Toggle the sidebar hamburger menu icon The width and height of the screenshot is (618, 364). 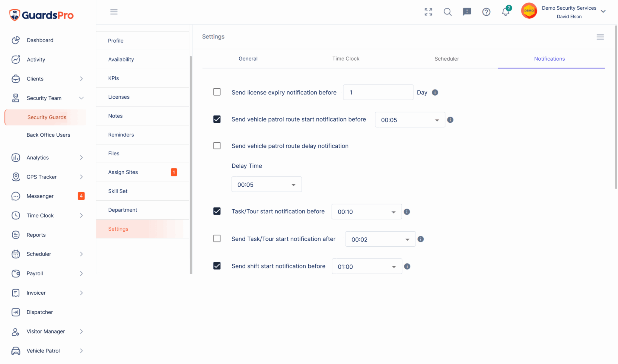coord(114,12)
